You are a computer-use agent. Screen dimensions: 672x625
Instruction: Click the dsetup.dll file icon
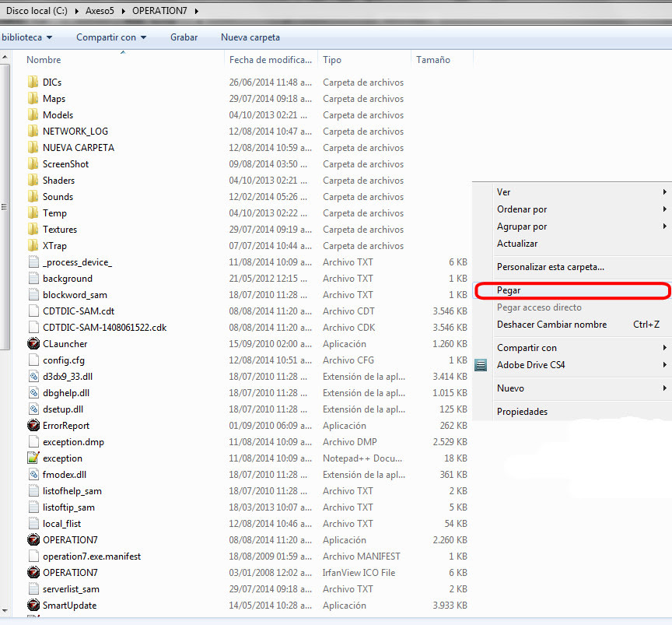point(33,409)
